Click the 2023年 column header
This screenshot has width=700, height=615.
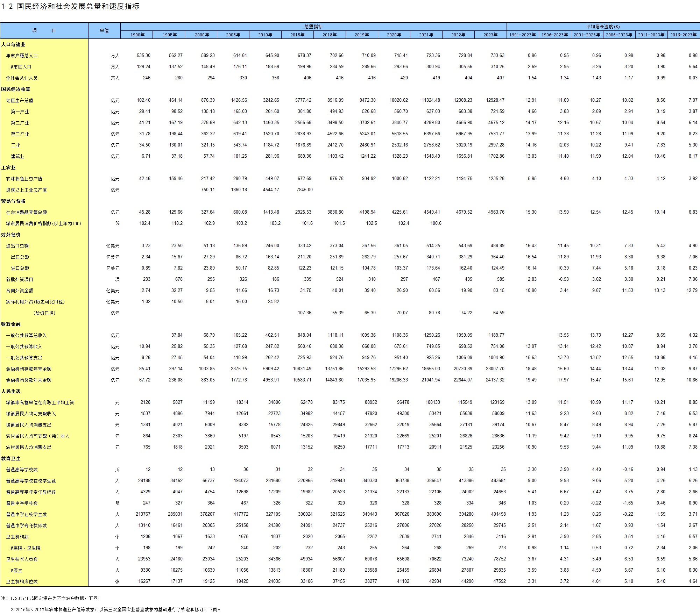click(x=490, y=35)
